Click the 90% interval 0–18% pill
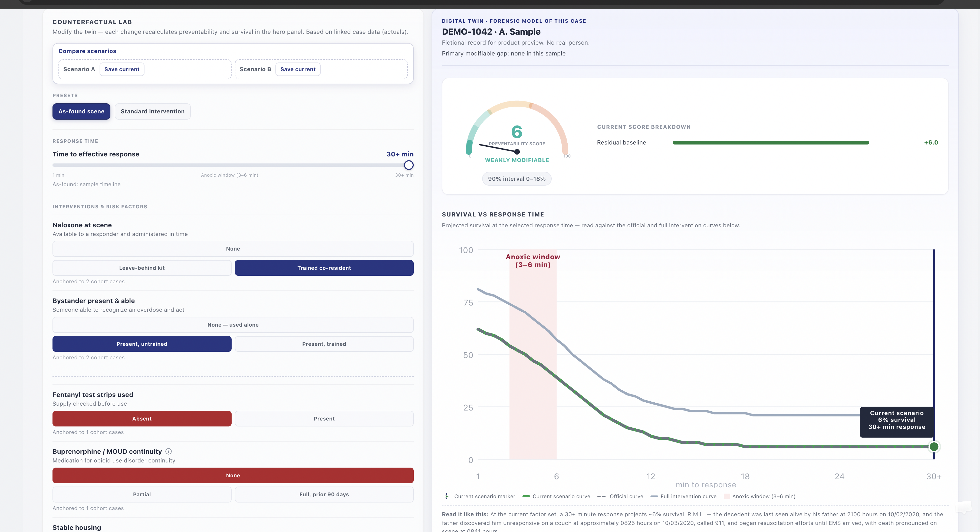This screenshot has width=980, height=532. coord(517,179)
